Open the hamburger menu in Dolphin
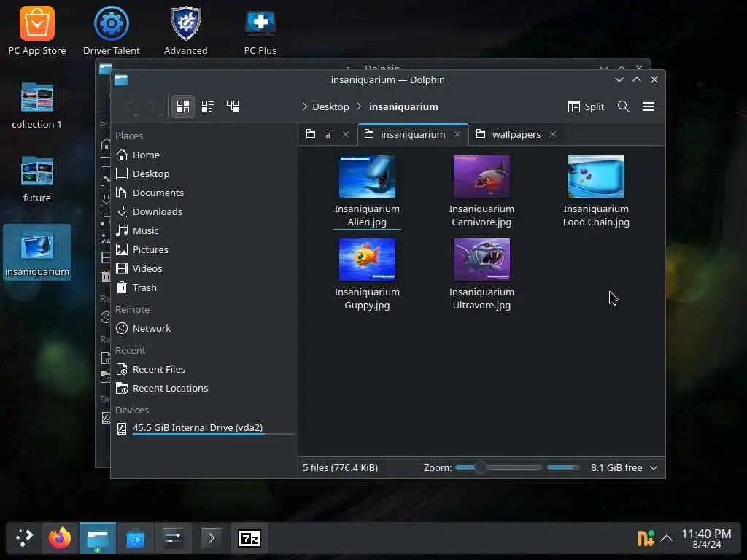Image resolution: width=747 pixels, height=560 pixels. coord(649,106)
